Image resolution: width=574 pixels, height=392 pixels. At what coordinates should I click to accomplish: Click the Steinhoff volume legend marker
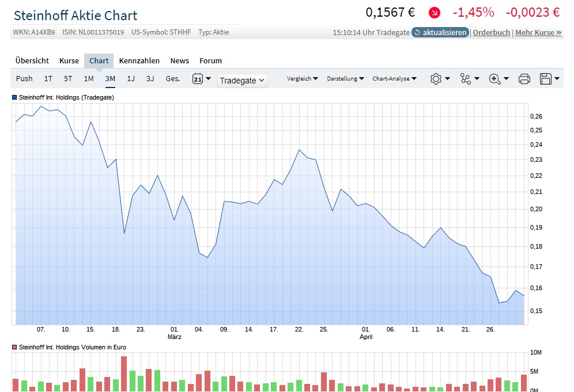[15, 347]
